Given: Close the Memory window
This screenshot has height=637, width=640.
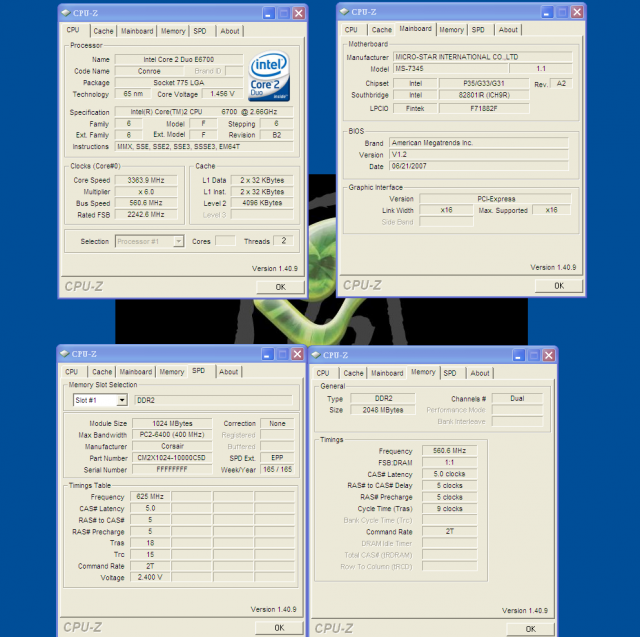Looking at the screenshot, I should pos(549,355).
